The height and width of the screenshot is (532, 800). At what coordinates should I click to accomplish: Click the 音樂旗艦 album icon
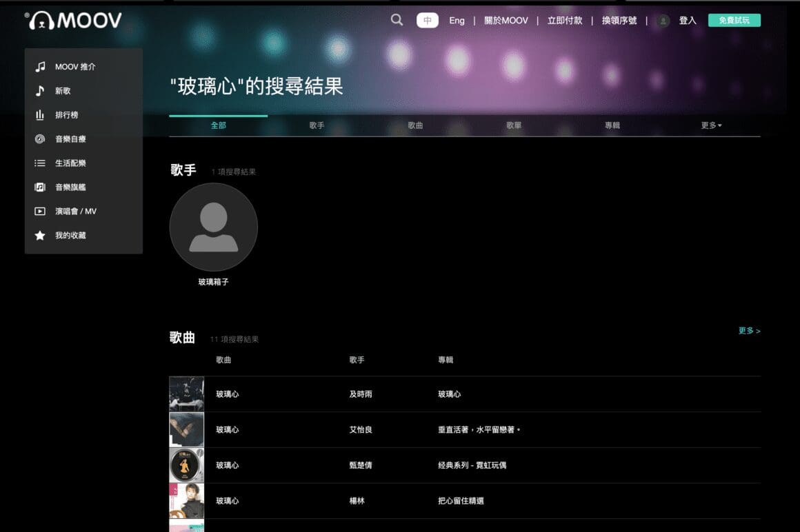(x=40, y=187)
